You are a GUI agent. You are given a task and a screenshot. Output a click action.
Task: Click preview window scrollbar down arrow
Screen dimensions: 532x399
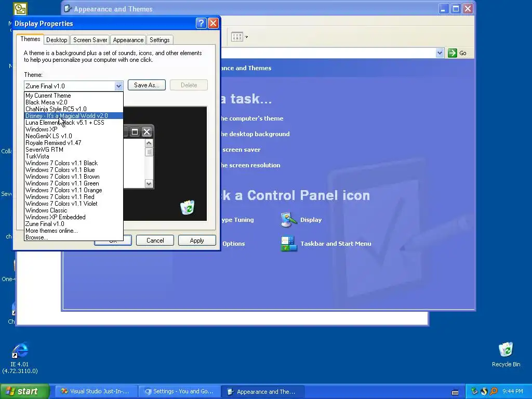pos(149,184)
